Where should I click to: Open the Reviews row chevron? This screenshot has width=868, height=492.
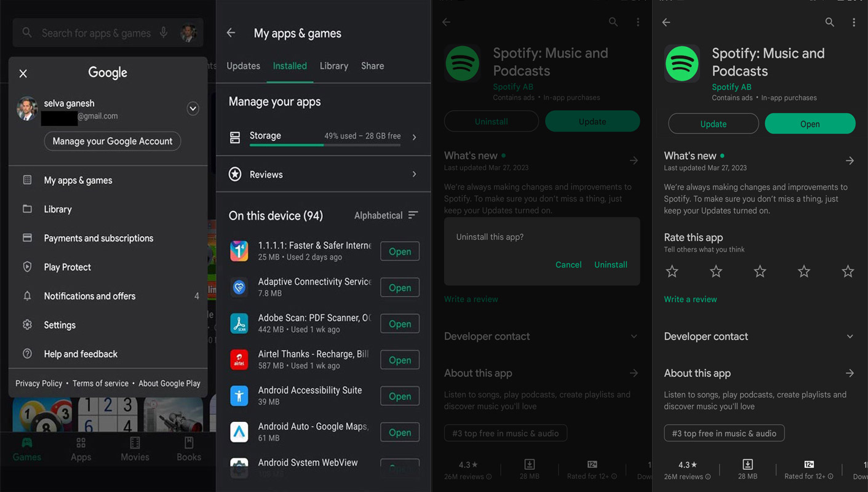(x=414, y=175)
